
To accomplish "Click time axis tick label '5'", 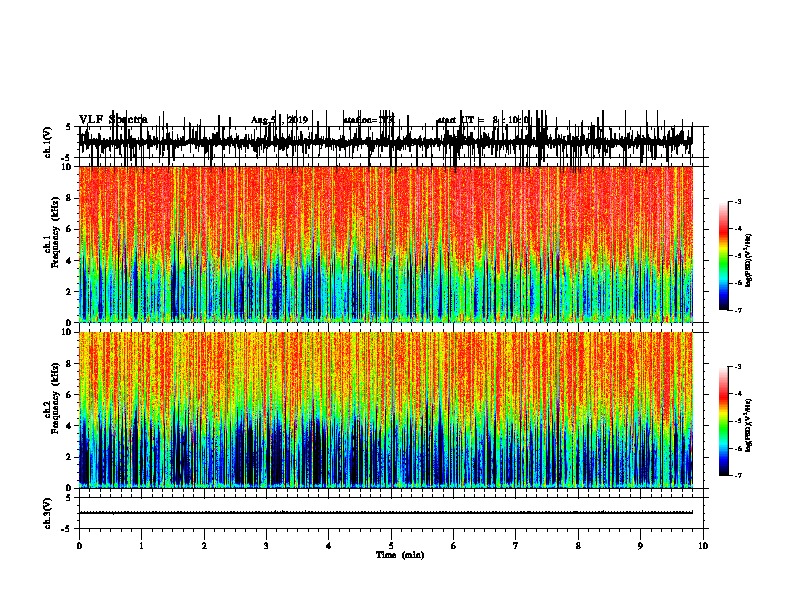I will 391,546.
